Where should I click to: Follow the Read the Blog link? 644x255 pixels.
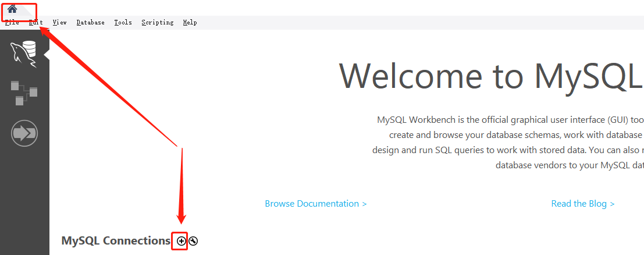click(x=583, y=204)
